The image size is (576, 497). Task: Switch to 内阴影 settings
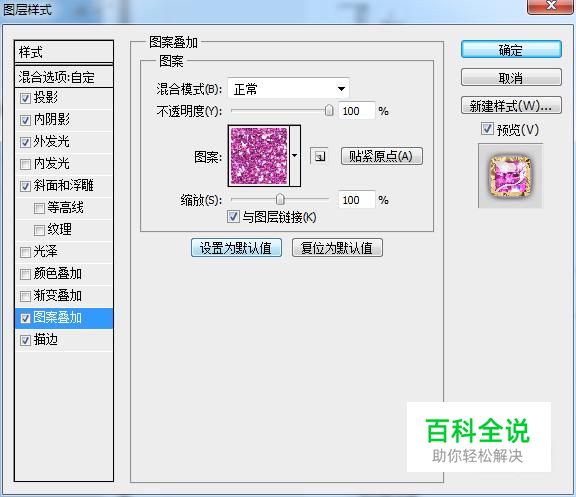click(x=52, y=119)
